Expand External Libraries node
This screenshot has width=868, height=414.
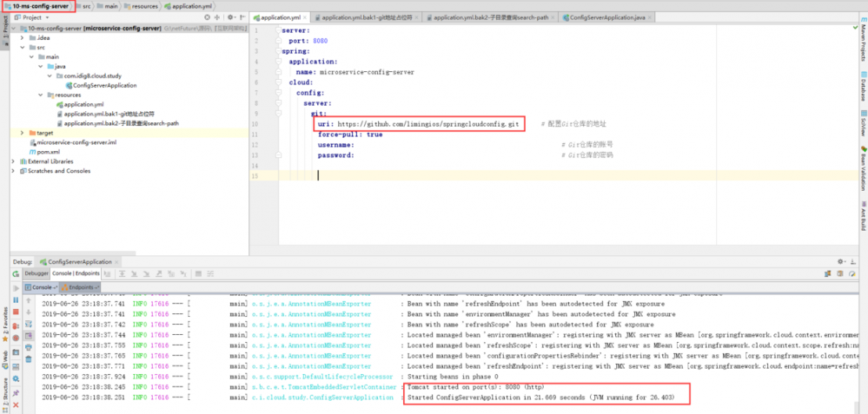[13, 161]
